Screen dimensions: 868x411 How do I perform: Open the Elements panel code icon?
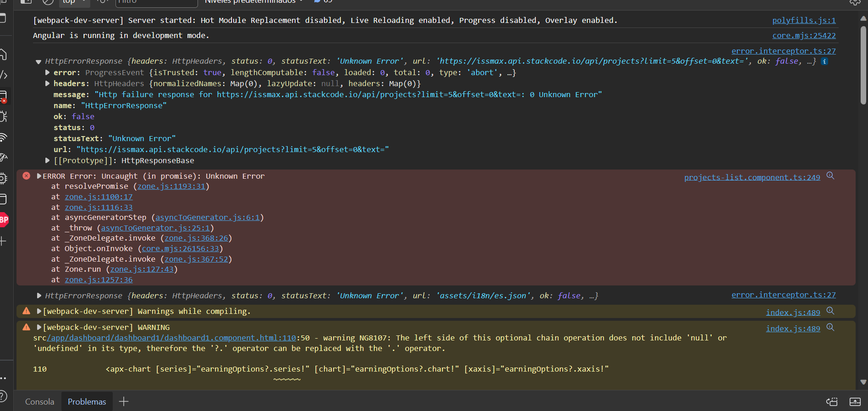coord(4,75)
